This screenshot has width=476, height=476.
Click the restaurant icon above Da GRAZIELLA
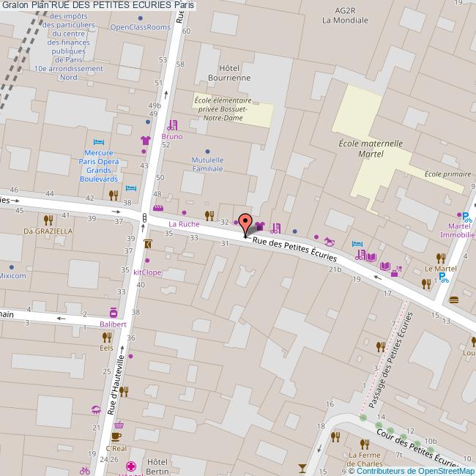tap(48, 219)
